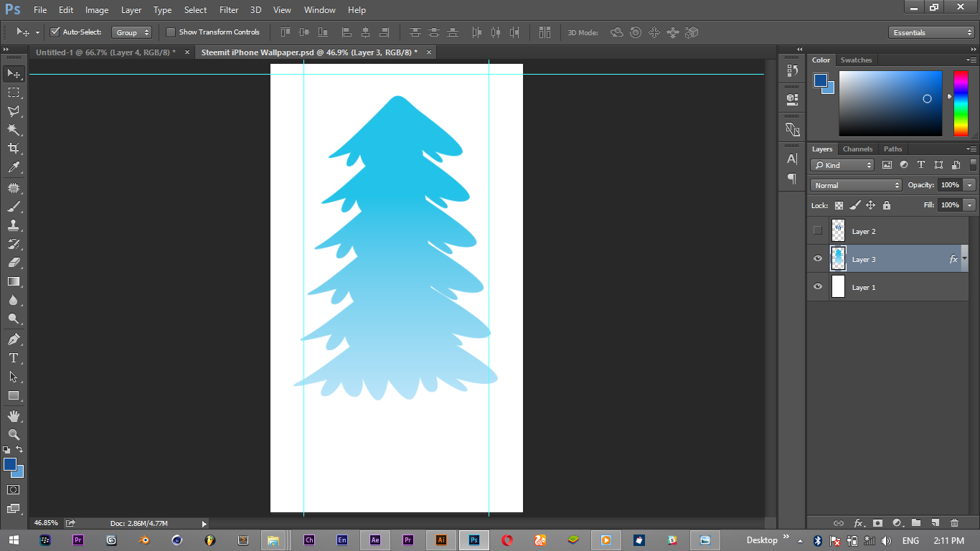The width and height of the screenshot is (980, 551).
Task: Select the Healing Brush tool
Action: point(14,188)
